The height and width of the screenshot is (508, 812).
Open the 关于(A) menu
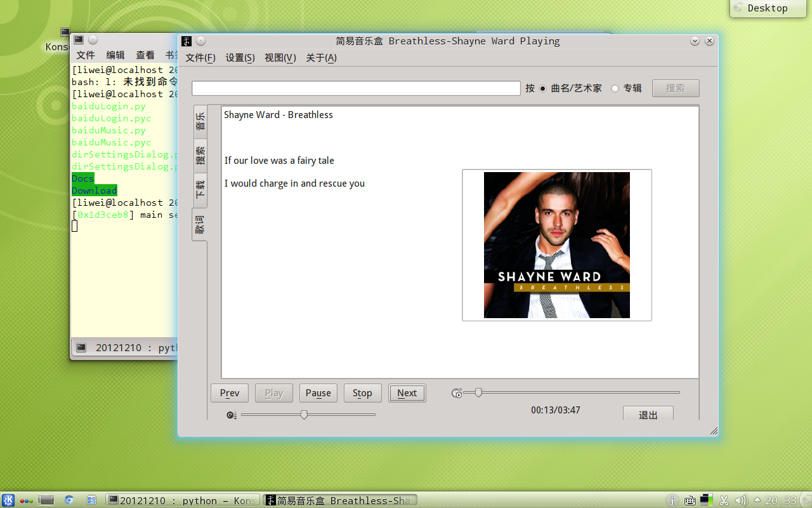(x=321, y=58)
